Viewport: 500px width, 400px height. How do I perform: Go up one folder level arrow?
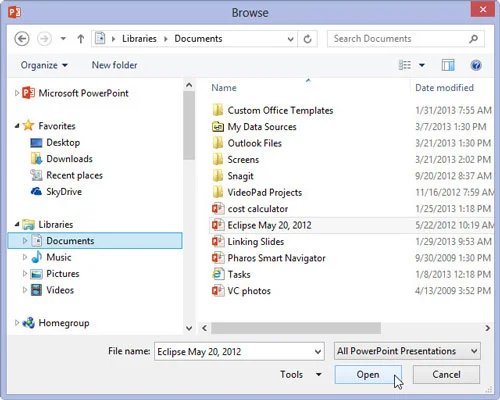(x=81, y=39)
